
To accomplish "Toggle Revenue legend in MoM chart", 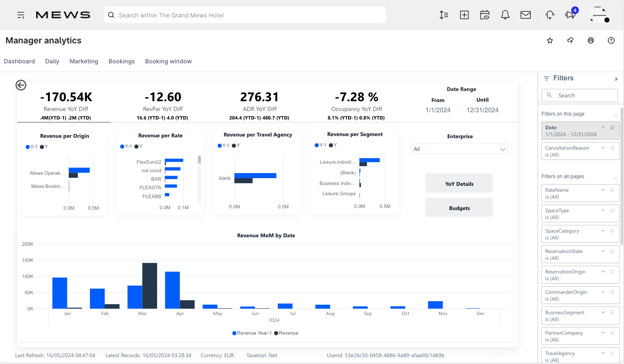I will click(286, 333).
